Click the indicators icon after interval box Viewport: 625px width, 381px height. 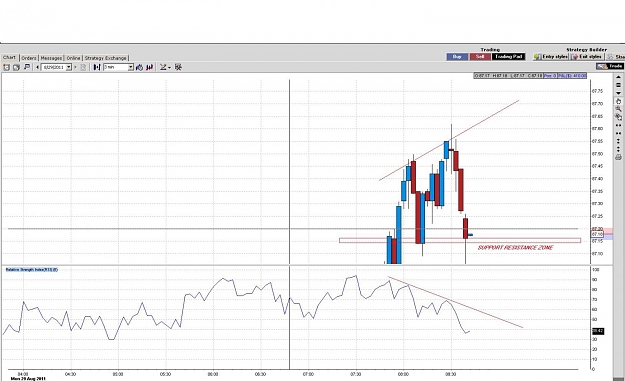click(139, 67)
